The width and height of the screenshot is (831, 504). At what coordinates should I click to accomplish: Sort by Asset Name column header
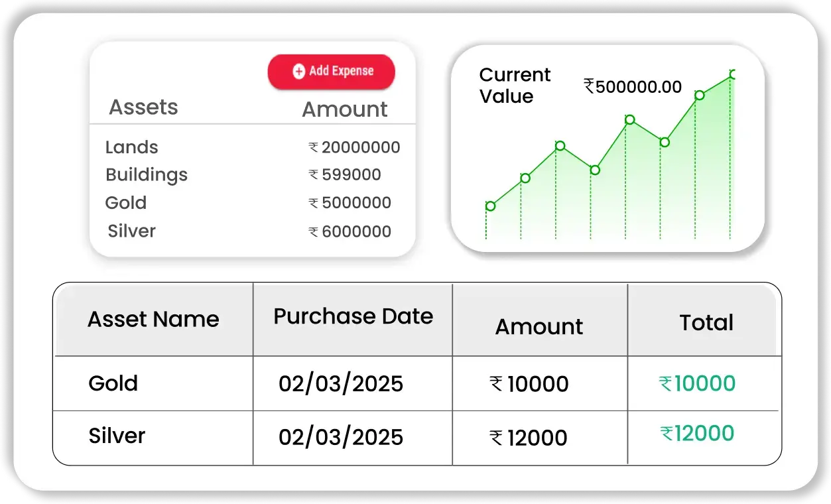point(153,320)
